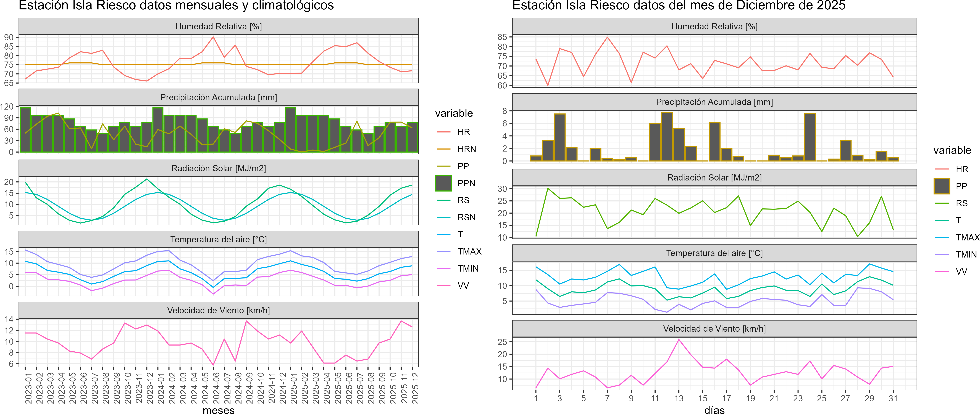
Task: Click the PP gray legend box in right legend
Action: [942, 186]
